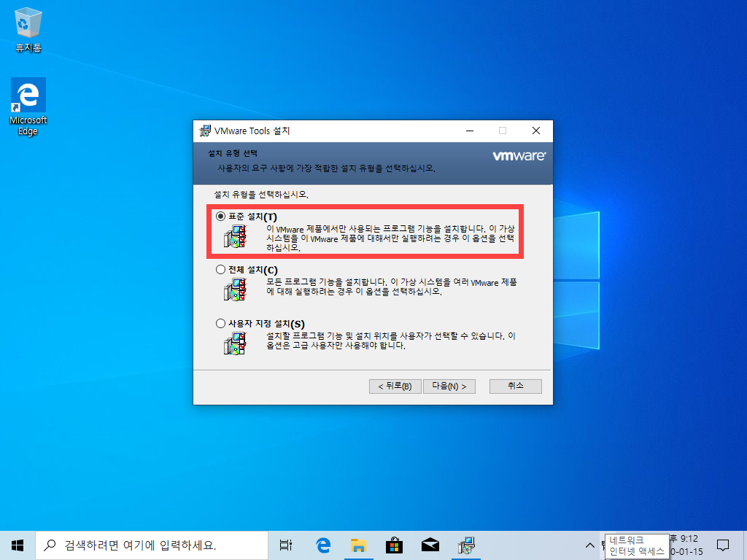Click the search magnifier icon in taskbar
The width and height of the screenshot is (747, 560).
tap(50, 545)
